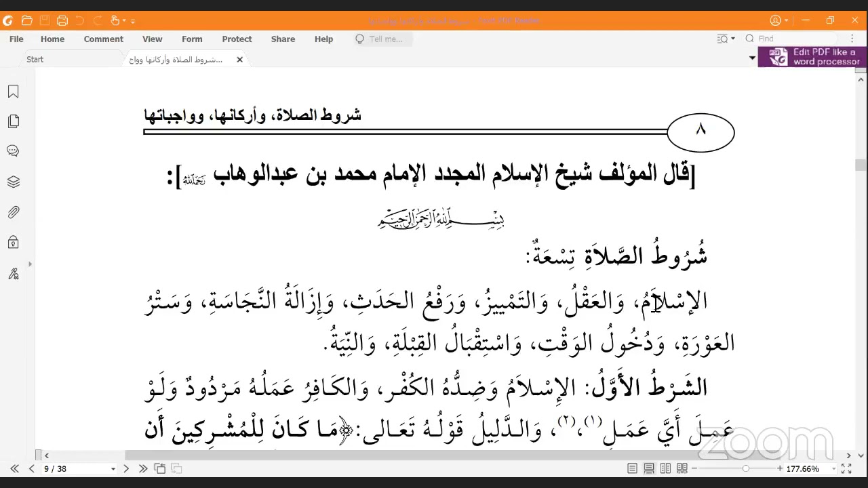The width and height of the screenshot is (868, 488).
Task: Switch to the Protect tab
Action: click(x=237, y=39)
